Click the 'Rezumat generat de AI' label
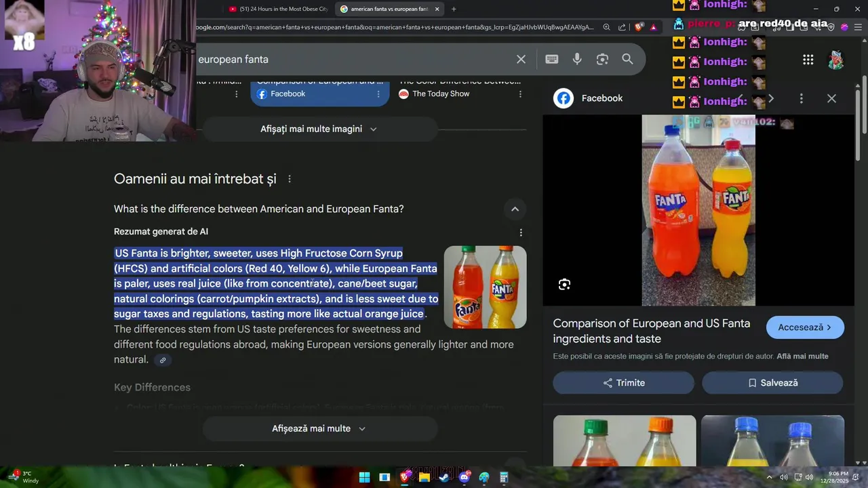Screen dimensions: 868x488 pyautogui.click(x=161, y=232)
